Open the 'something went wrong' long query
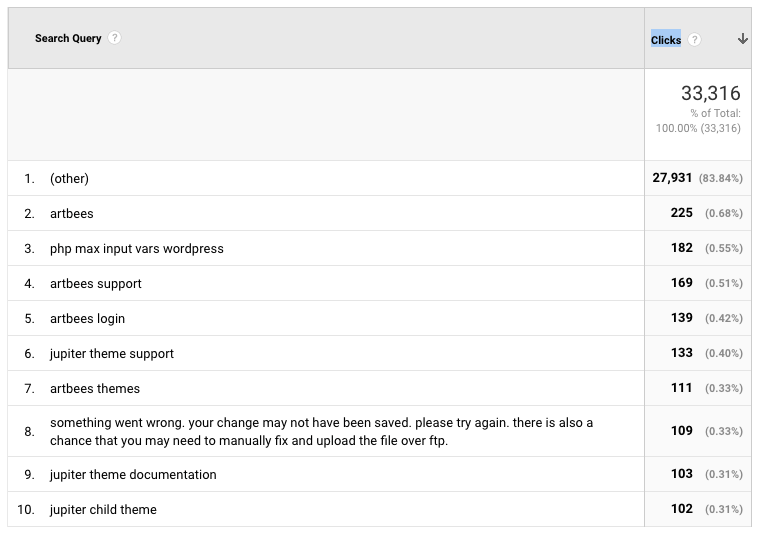 coord(321,431)
